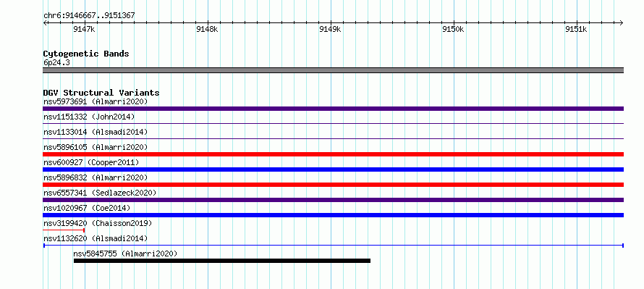Click the right arrowhead of the ruler
The height and width of the screenshot is (289, 644).
pyautogui.click(x=621, y=23)
